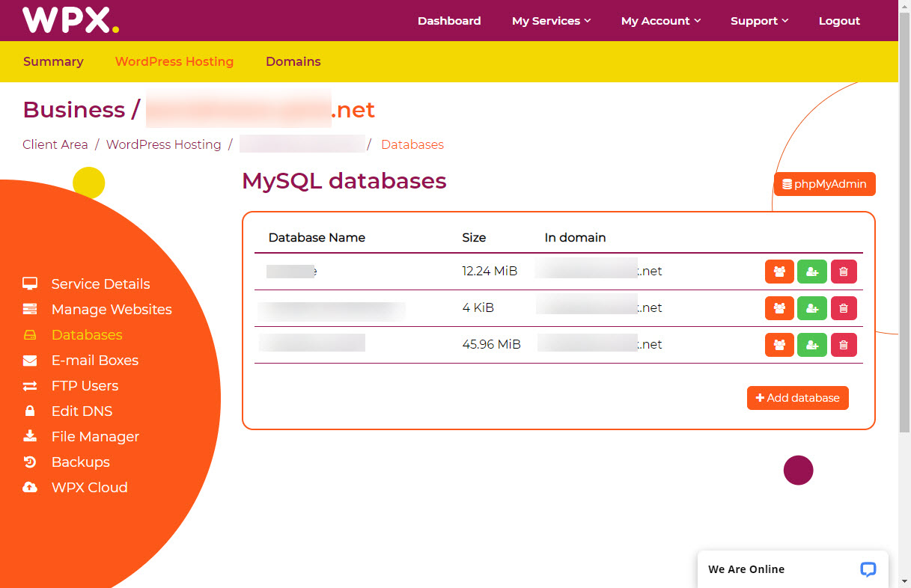The width and height of the screenshot is (911, 588).
Task: Open FTP Users in the sidebar
Action: pos(85,385)
